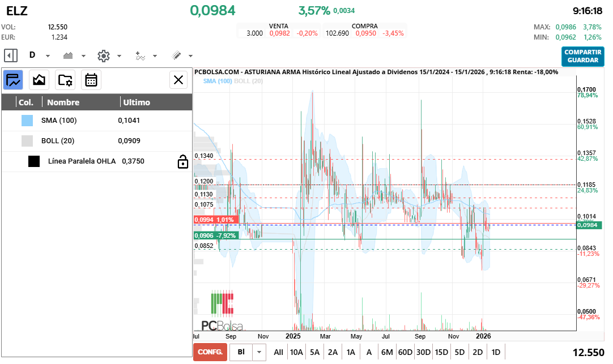Select the 1A range tab
This screenshot has width=613, height=364.
351,352
